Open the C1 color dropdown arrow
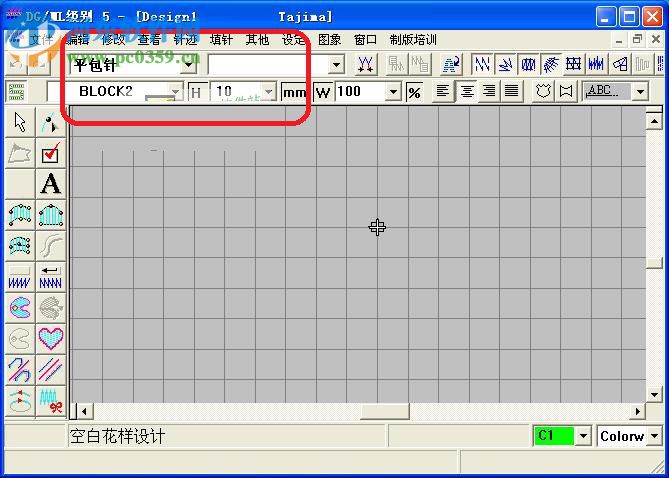Viewport: 669px width, 478px height. (583, 436)
